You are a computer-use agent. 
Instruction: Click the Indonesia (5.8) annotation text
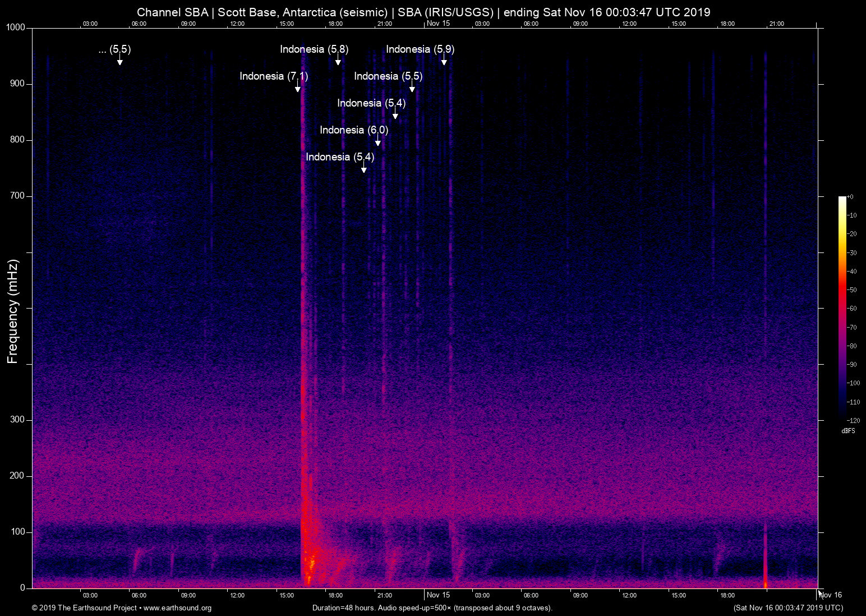(x=314, y=49)
